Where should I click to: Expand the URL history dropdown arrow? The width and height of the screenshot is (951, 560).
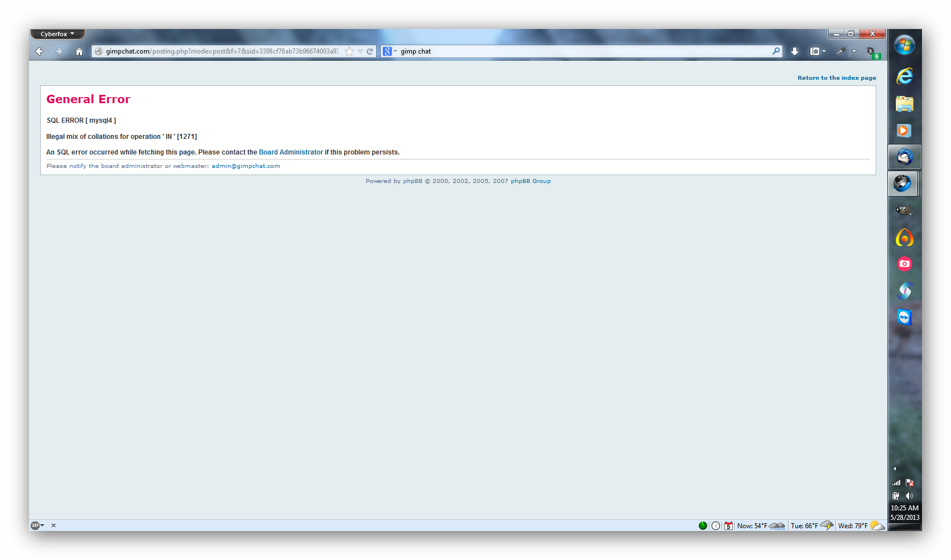click(361, 51)
